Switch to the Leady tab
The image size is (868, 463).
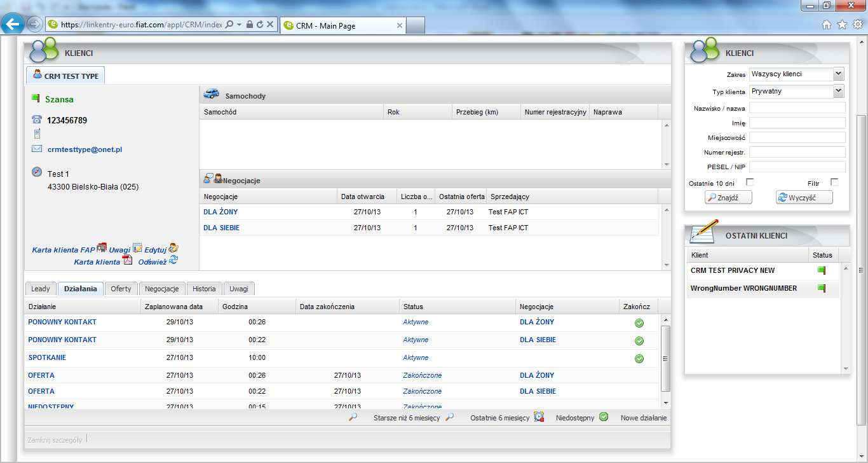point(41,289)
